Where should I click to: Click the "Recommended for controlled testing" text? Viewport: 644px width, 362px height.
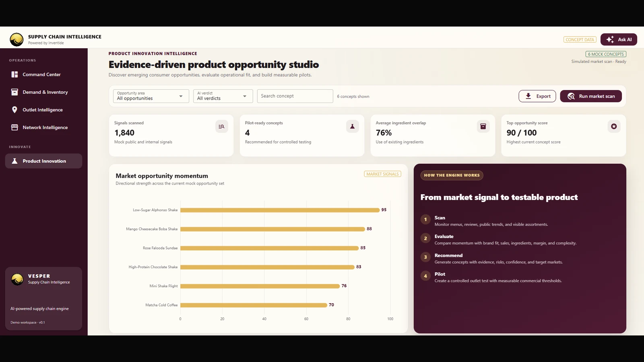(x=278, y=142)
